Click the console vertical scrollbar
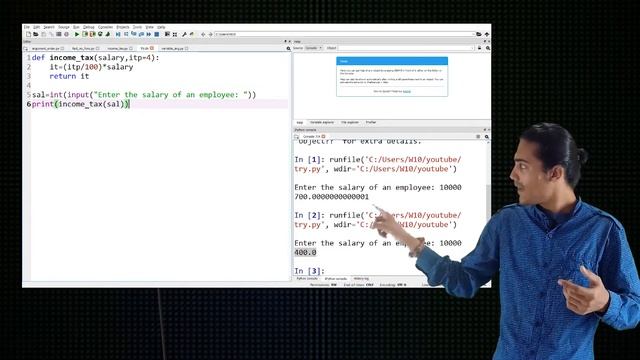The width and height of the screenshot is (640, 360). (489, 208)
